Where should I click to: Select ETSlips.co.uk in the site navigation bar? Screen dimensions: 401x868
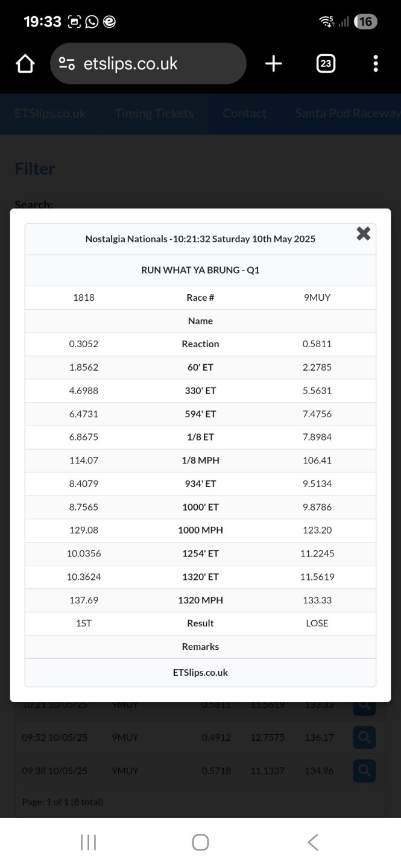pyautogui.click(x=50, y=113)
